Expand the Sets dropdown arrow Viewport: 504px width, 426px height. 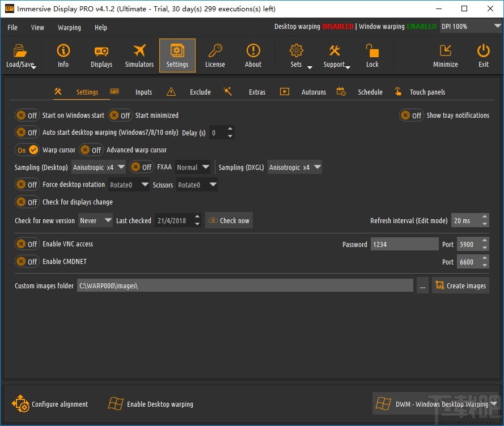coord(310,67)
